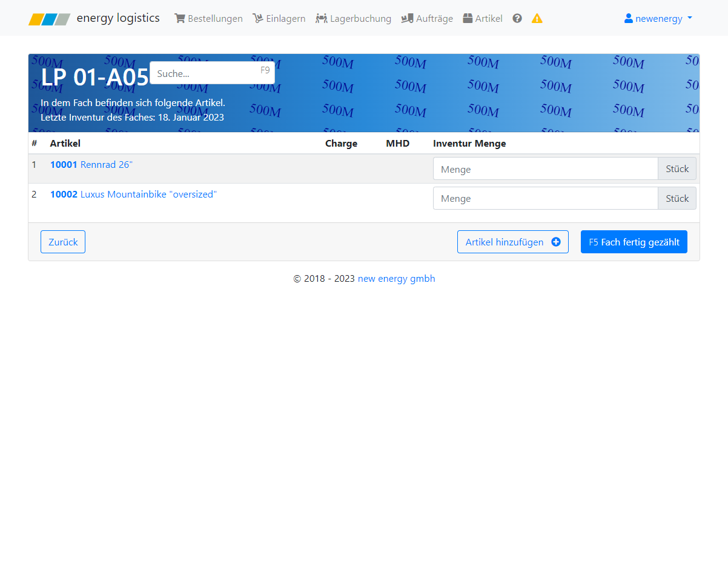Click Artikel hinzufügen button

(x=513, y=242)
